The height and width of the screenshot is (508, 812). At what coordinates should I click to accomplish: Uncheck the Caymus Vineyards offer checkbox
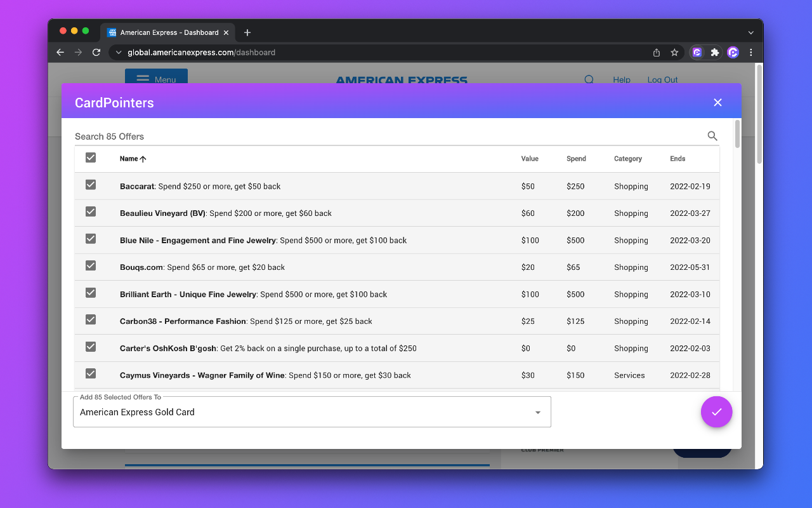(91, 373)
